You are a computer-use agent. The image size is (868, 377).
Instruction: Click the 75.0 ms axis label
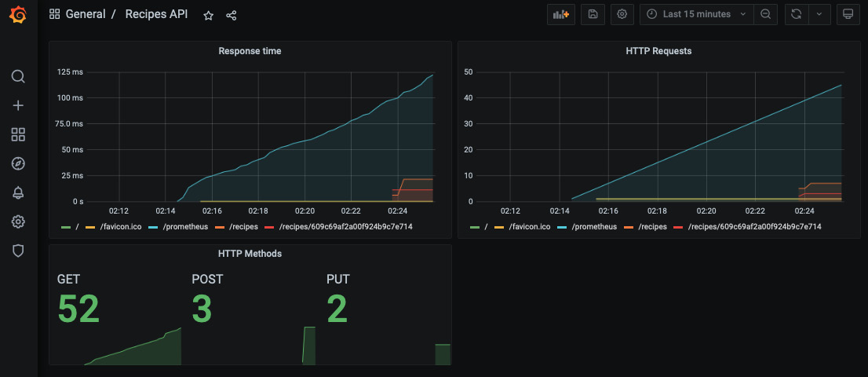pyautogui.click(x=69, y=124)
